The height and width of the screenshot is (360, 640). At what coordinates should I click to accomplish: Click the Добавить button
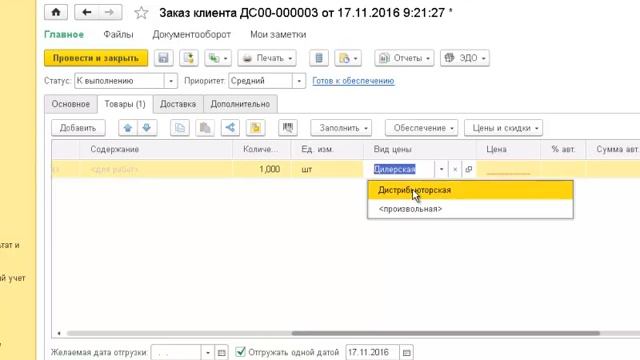click(x=78, y=128)
